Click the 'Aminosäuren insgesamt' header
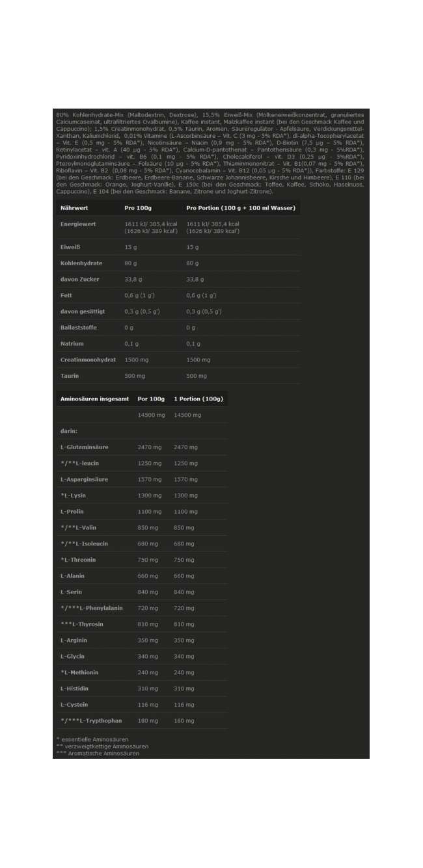 [x=94, y=399]
